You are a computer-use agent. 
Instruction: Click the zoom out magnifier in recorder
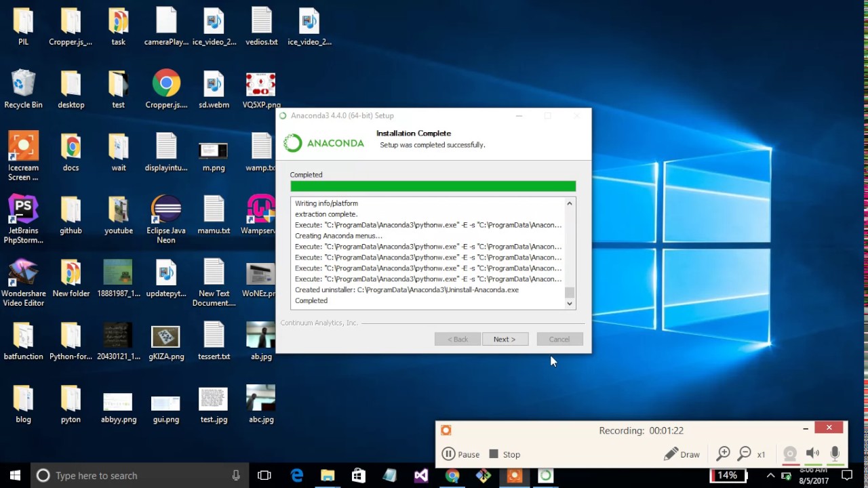coord(744,454)
